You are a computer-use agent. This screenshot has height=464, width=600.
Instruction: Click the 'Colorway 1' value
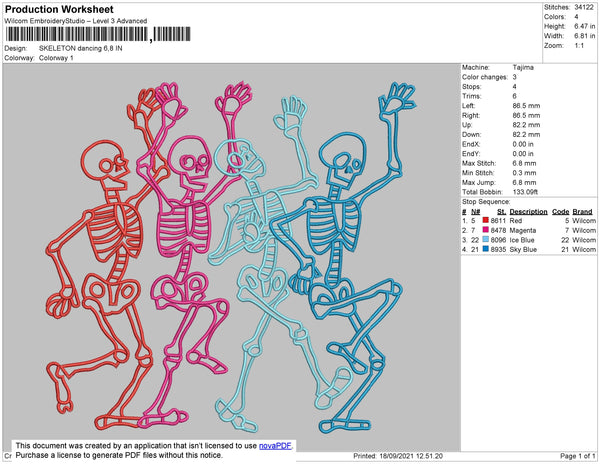click(x=56, y=58)
